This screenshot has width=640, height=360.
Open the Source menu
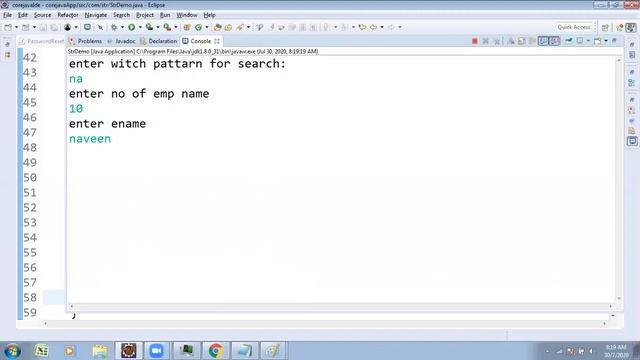(x=42, y=15)
